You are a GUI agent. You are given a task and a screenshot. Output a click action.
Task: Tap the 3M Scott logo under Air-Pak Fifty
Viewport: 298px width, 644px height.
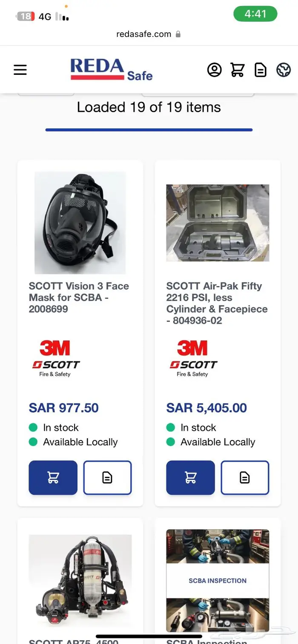click(194, 358)
